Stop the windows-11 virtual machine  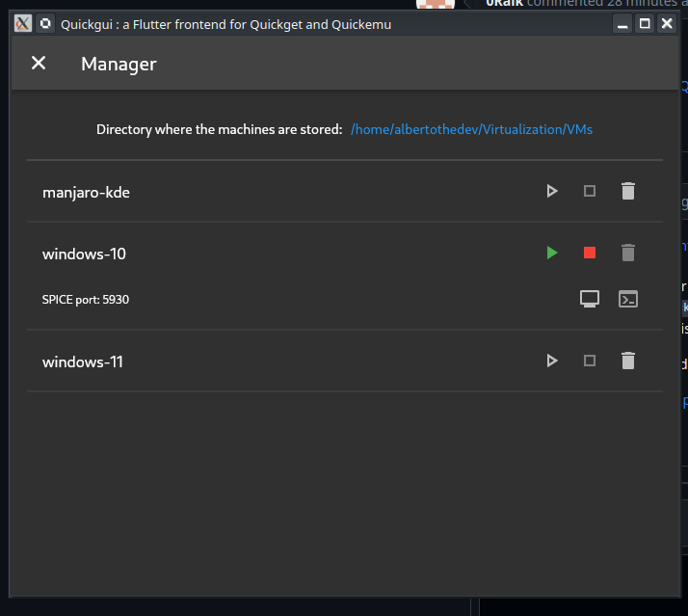pos(590,361)
